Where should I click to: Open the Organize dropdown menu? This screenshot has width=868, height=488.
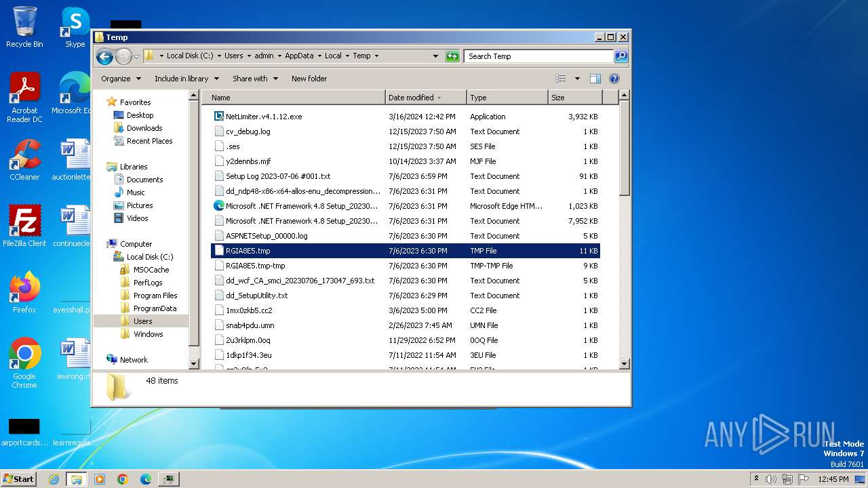pos(121,79)
